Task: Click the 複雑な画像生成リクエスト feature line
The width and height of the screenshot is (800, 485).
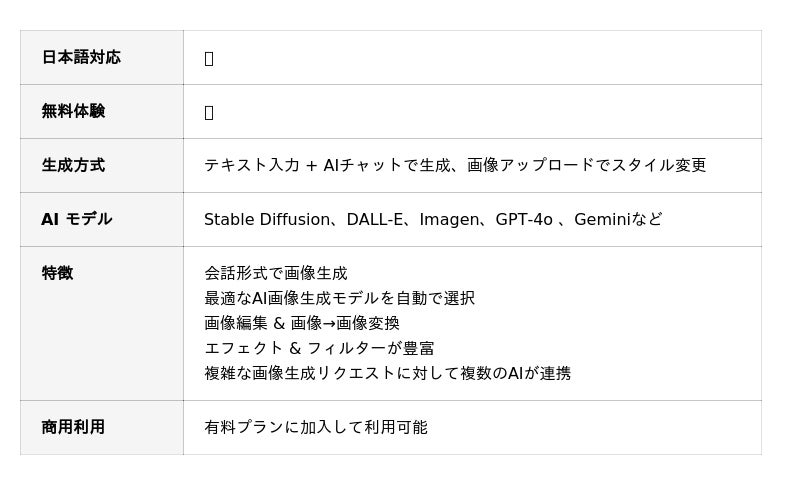Action: click(x=388, y=374)
